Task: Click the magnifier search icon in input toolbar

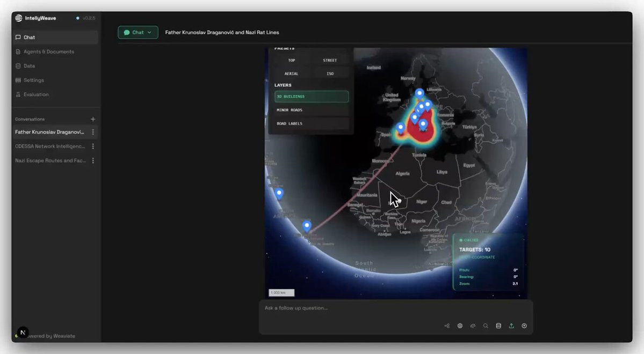Action: pyautogui.click(x=486, y=326)
